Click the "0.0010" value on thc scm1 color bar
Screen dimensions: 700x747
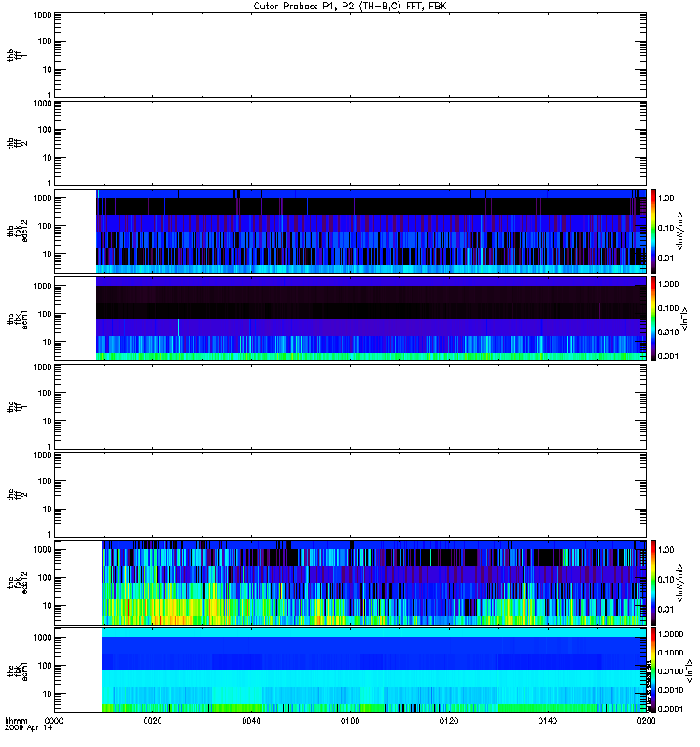670,690
